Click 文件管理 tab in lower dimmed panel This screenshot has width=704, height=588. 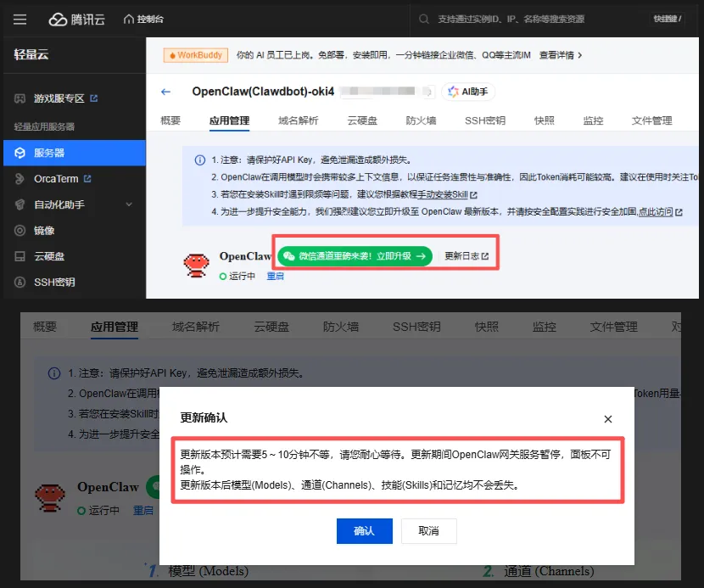click(613, 327)
